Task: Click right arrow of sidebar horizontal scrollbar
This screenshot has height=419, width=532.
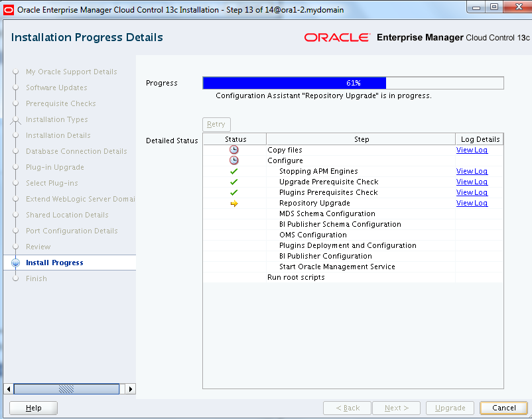Action: click(x=130, y=389)
